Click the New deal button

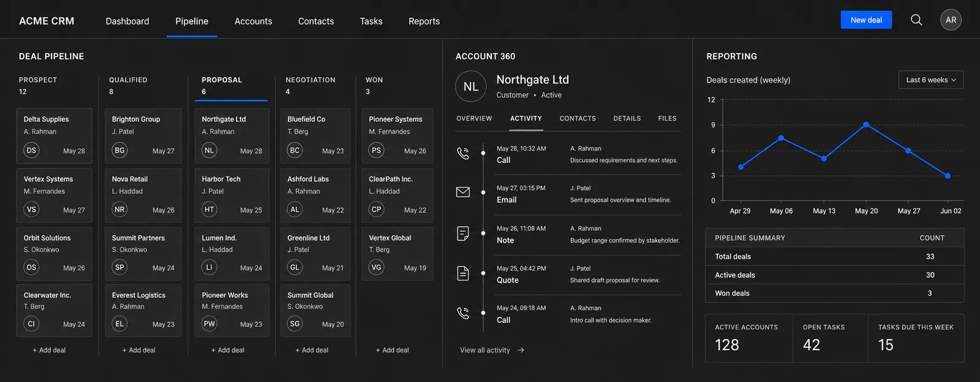click(x=866, y=20)
